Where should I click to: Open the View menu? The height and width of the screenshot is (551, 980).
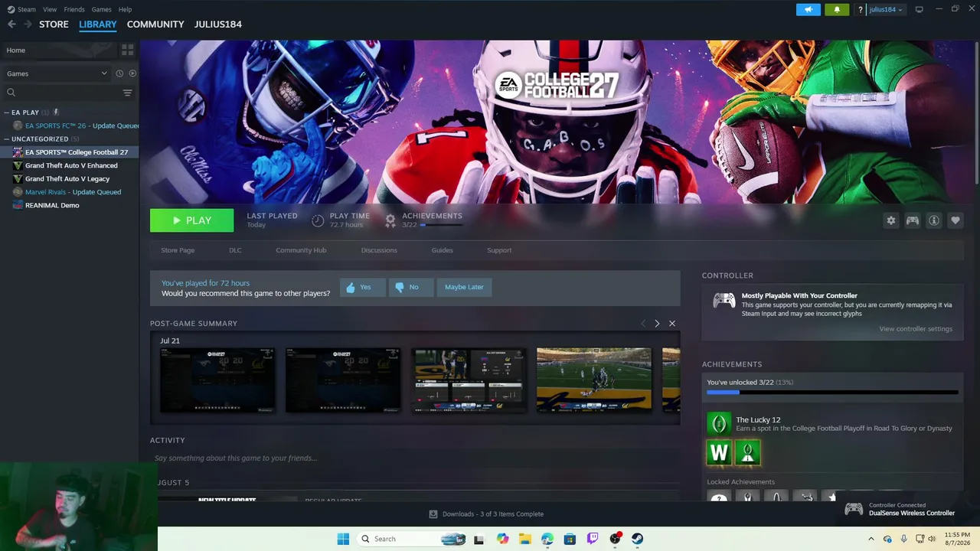tap(50, 9)
